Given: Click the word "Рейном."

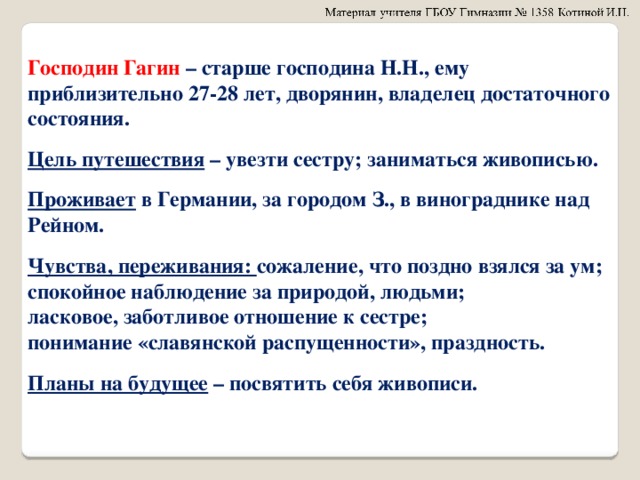Looking at the screenshot, I should (66, 226).
